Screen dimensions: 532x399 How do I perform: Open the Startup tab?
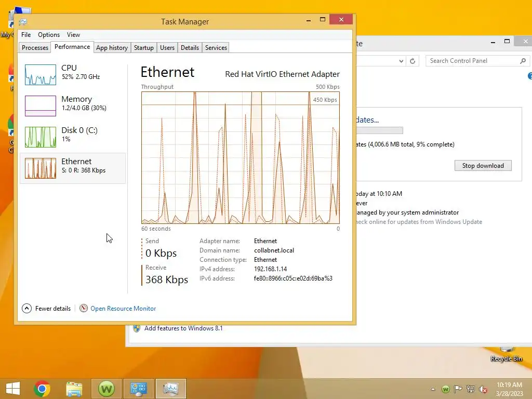[144, 47]
